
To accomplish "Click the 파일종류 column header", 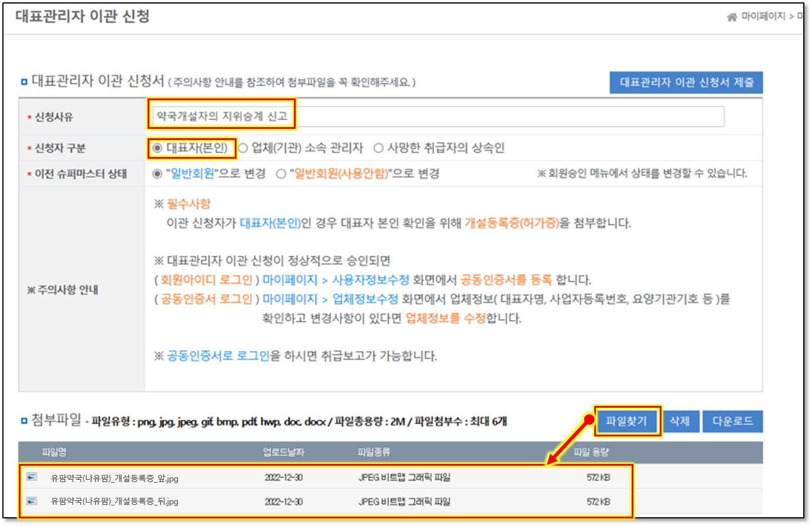I will (x=374, y=452).
